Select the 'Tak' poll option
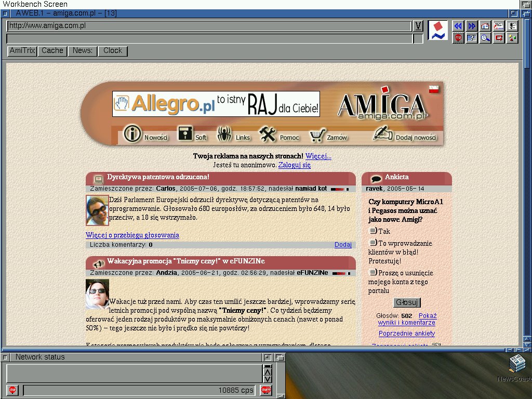Image resolution: width=532 pixels, height=399 pixels. pos(373,231)
